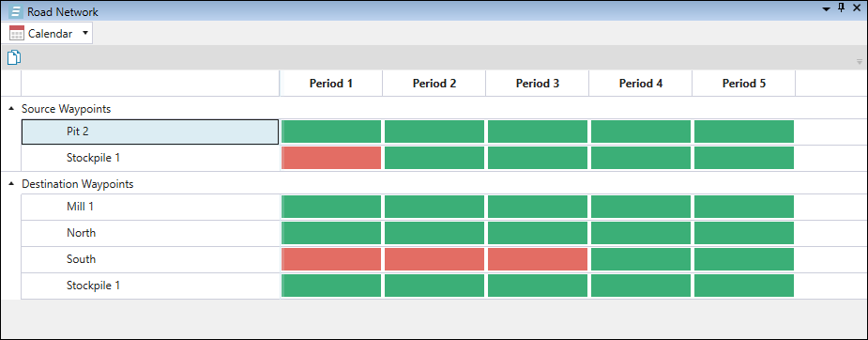Close the Road Network panel

(857, 8)
